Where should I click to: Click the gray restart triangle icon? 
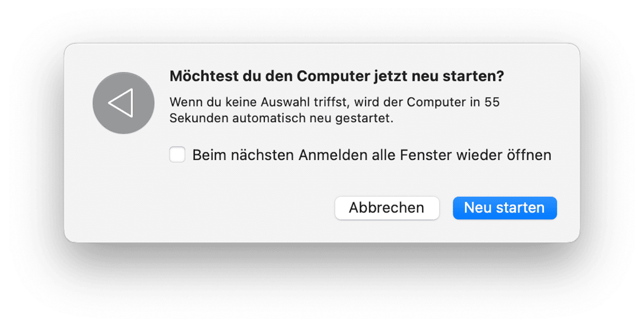[123, 103]
